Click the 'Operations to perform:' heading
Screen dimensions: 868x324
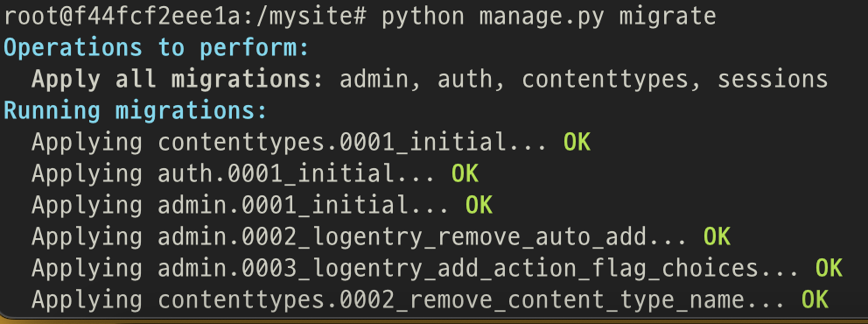point(156,47)
